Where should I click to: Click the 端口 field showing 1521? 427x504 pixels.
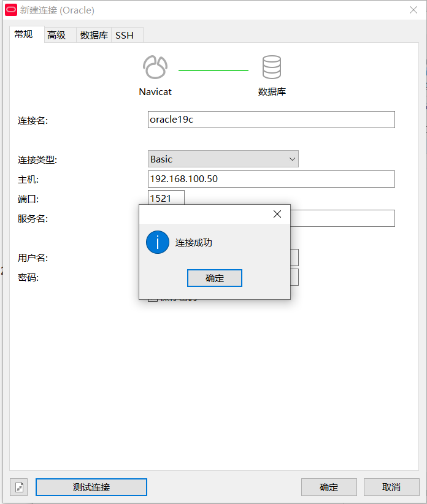point(166,197)
